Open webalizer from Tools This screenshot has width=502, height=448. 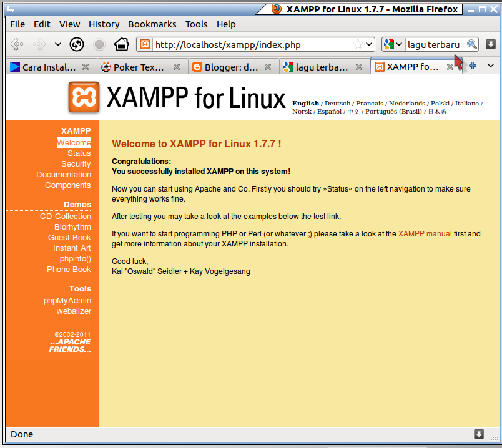coord(74,311)
